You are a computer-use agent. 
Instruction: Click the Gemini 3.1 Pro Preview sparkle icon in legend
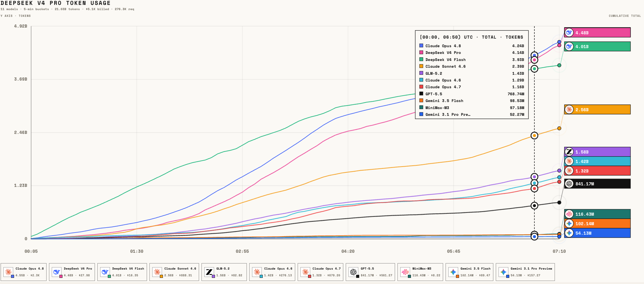[x=503, y=272]
